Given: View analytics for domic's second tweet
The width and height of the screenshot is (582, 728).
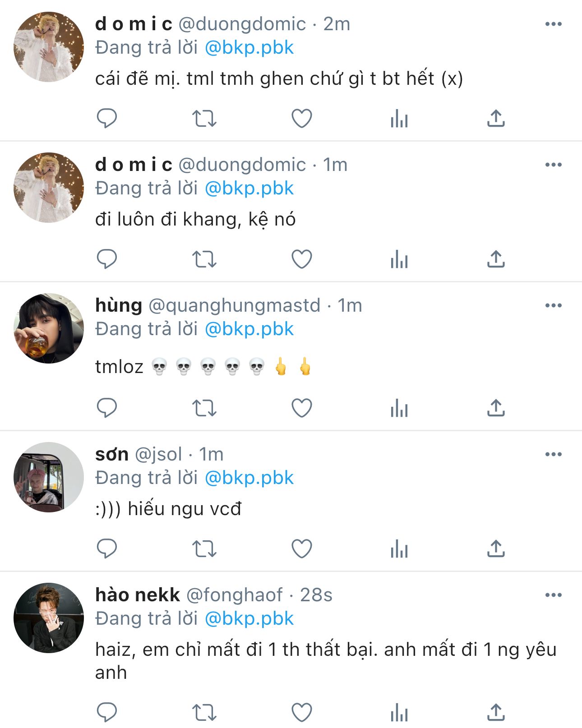Looking at the screenshot, I should pyautogui.click(x=399, y=259).
